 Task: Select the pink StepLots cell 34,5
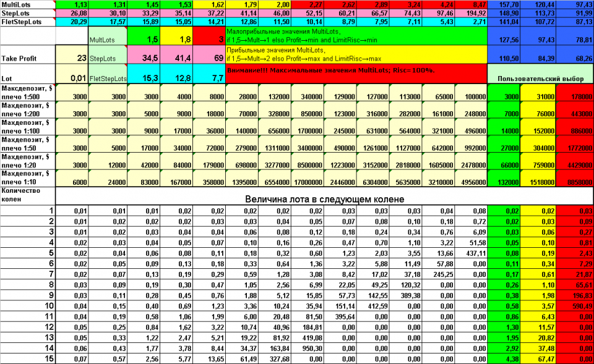point(144,54)
